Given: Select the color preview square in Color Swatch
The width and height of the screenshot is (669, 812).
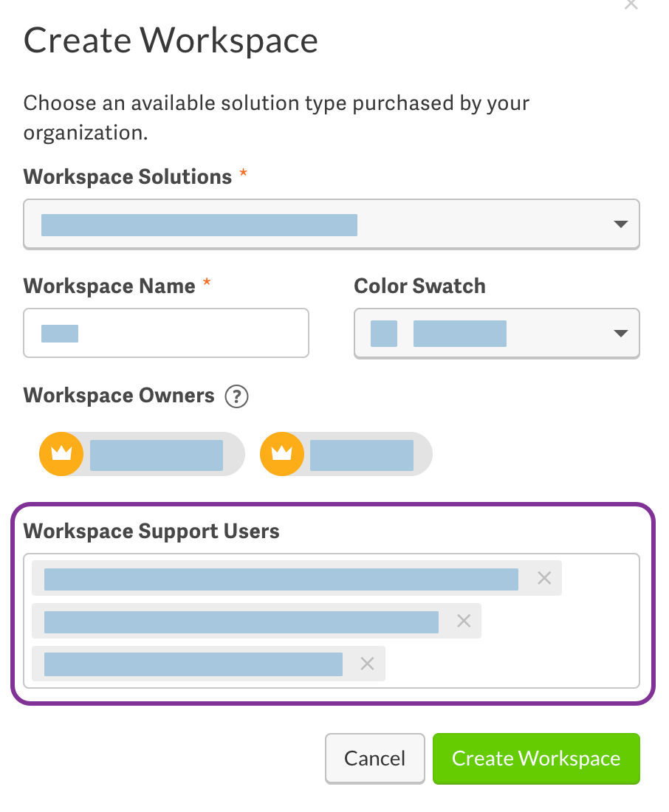Looking at the screenshot, I should tap(382, 333).
